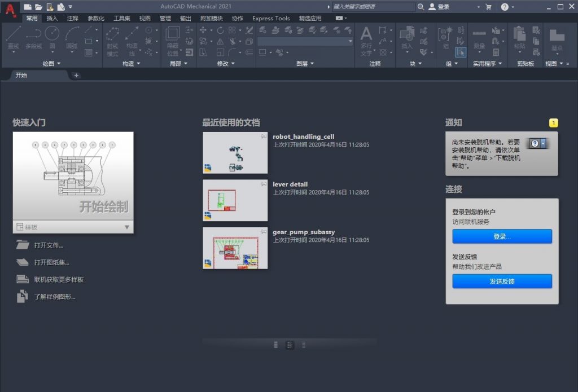Open the layer name combo box
578x392 pixels.
coord(305,41)
